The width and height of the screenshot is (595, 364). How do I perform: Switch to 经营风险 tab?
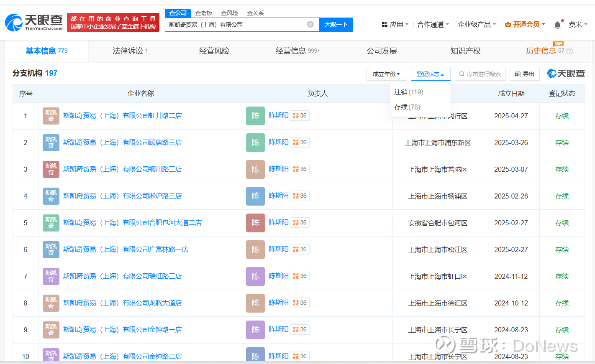click(x=214, y=51)
